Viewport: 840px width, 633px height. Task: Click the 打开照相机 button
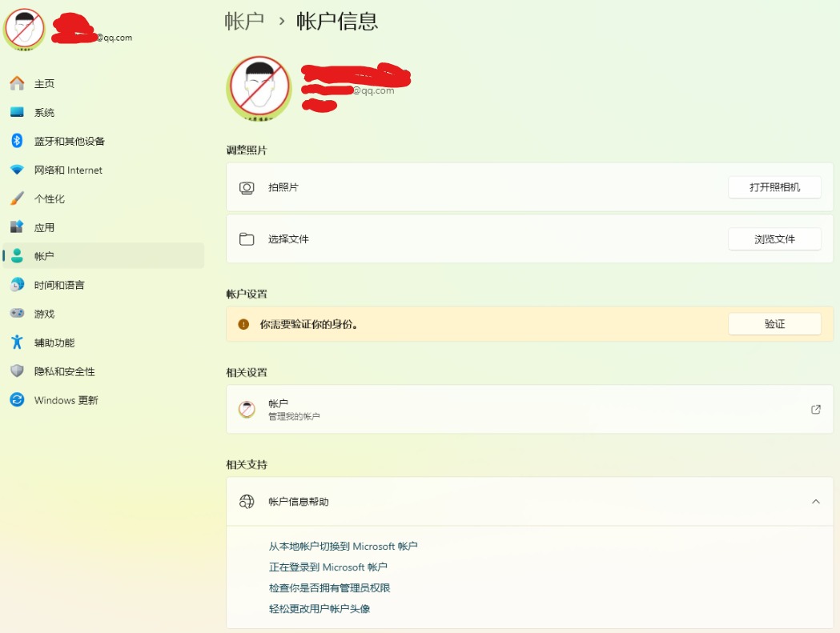click(774, 187)
